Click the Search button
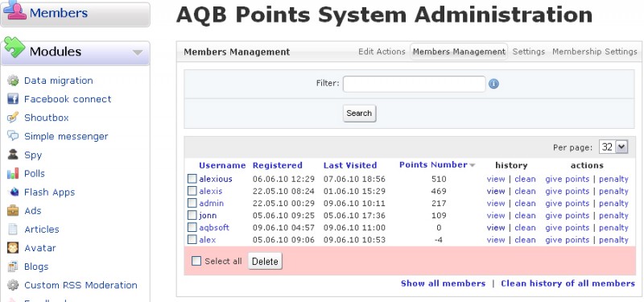 point(359,114)
